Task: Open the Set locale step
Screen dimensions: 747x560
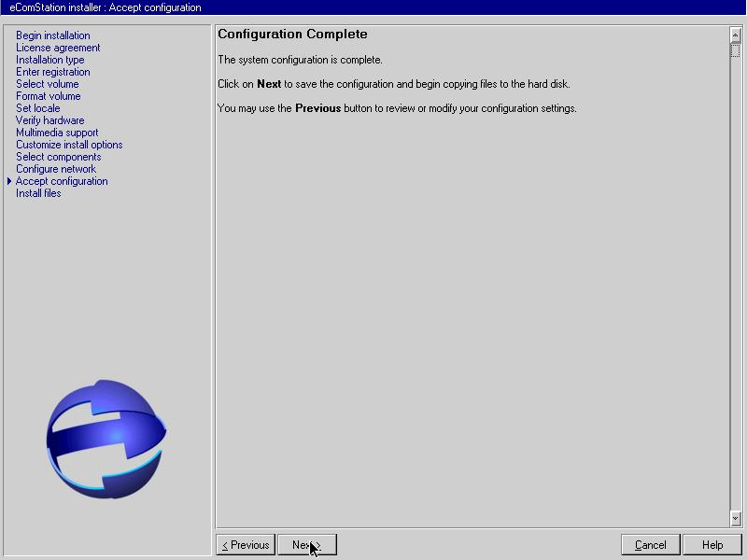Action: tap(38, 108)
